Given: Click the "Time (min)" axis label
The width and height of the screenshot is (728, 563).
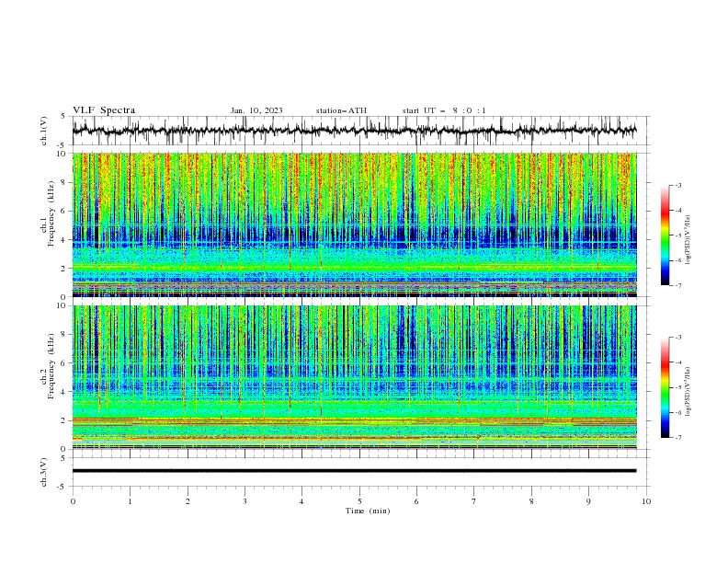Looking at the screenshot, I should [368, 511].
